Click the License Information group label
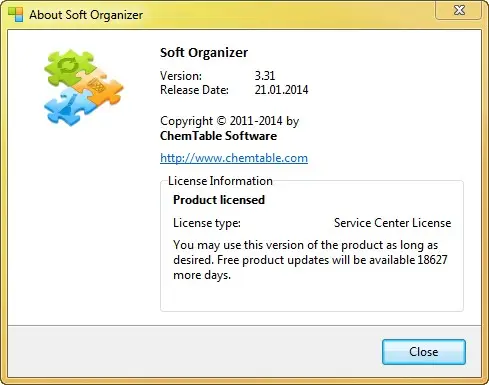489x385 pixels. [x=220, y=181]
